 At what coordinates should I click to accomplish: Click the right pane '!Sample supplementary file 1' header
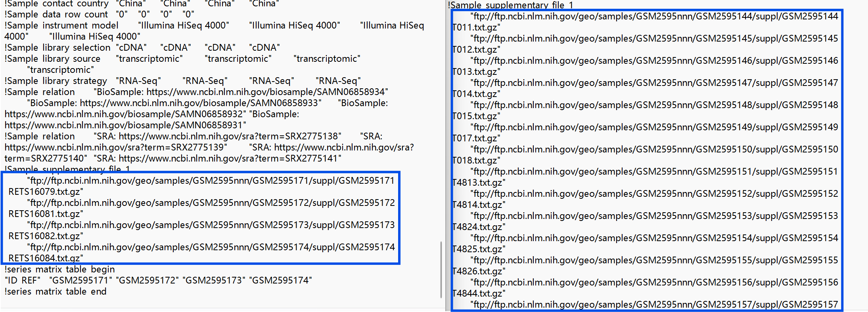[x=511, y=5]
